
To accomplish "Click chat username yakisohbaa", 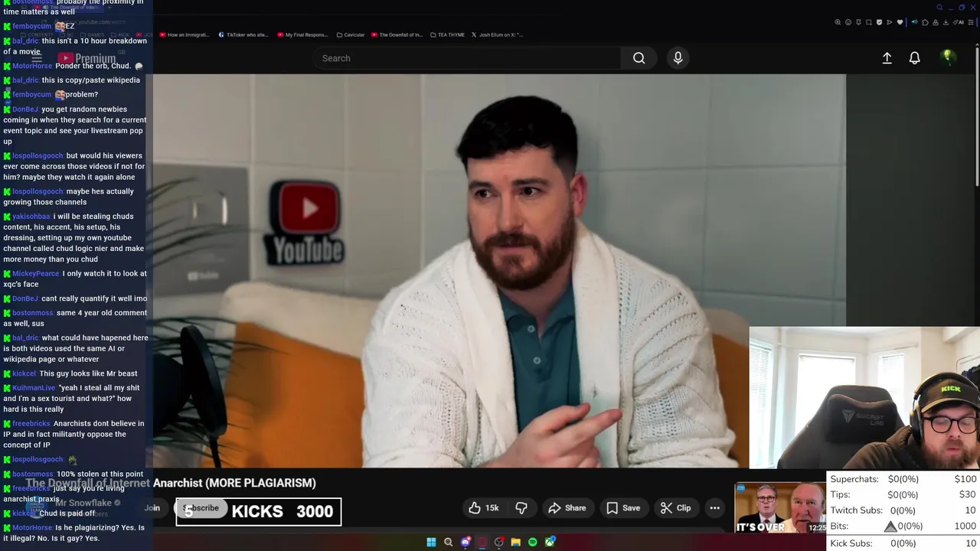I will (x=31, y=217).
